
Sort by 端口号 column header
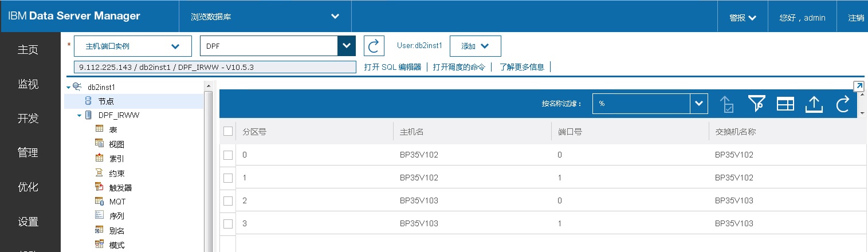569,132
